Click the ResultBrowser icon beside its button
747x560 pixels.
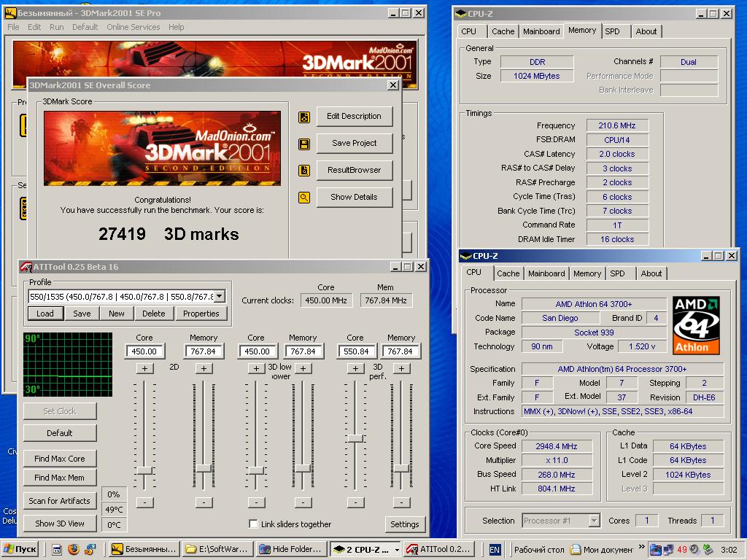pos(304,171)
